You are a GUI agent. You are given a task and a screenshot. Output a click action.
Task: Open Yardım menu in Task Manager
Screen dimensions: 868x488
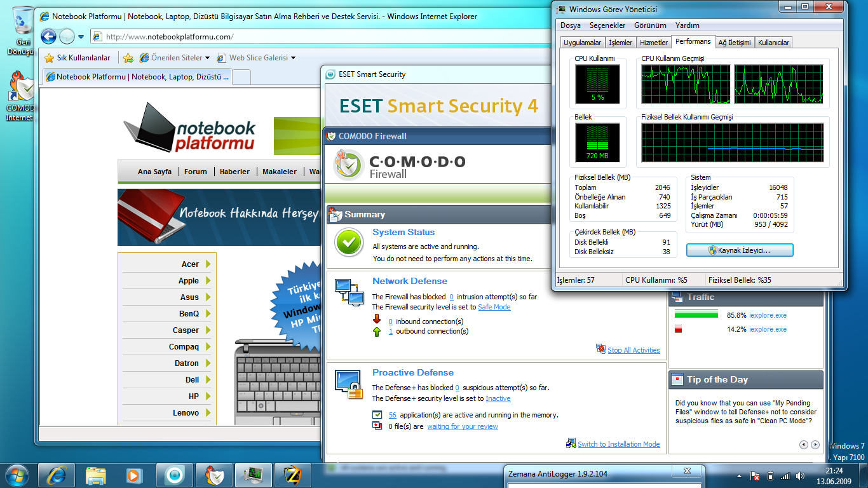point(687,25)
